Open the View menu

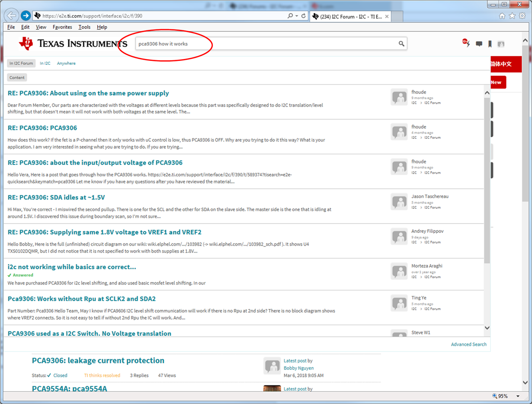pyautogui.click(x=41, y=27)
